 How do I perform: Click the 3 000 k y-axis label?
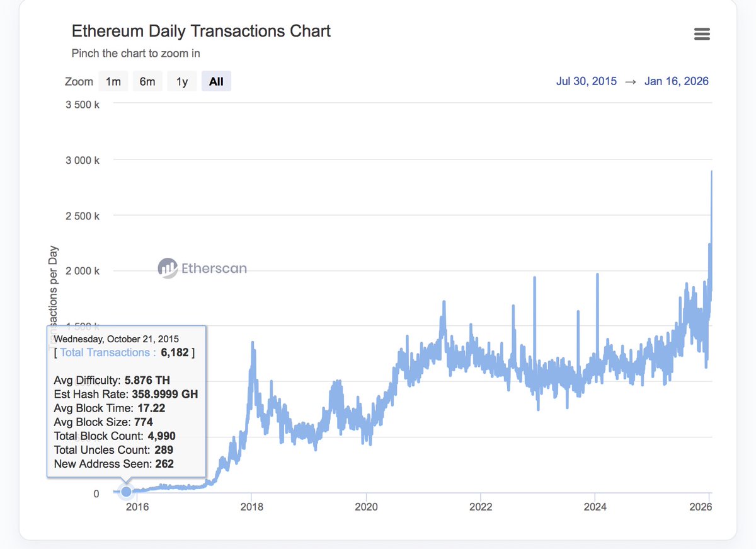83,160
